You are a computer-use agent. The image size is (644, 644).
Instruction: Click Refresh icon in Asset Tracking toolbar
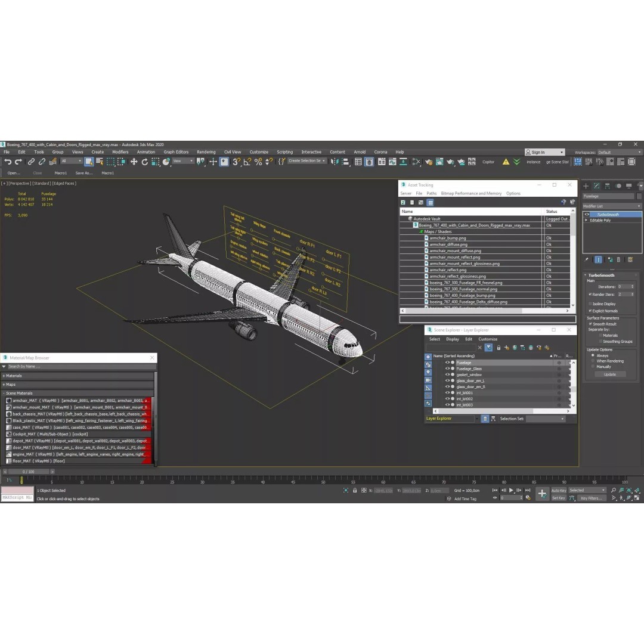point(403,203)
